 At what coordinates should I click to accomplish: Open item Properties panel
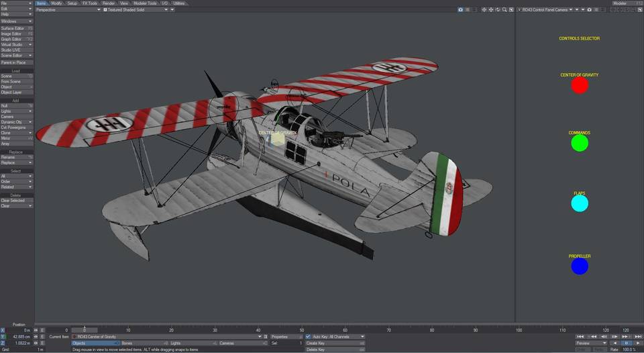(286, 337)
